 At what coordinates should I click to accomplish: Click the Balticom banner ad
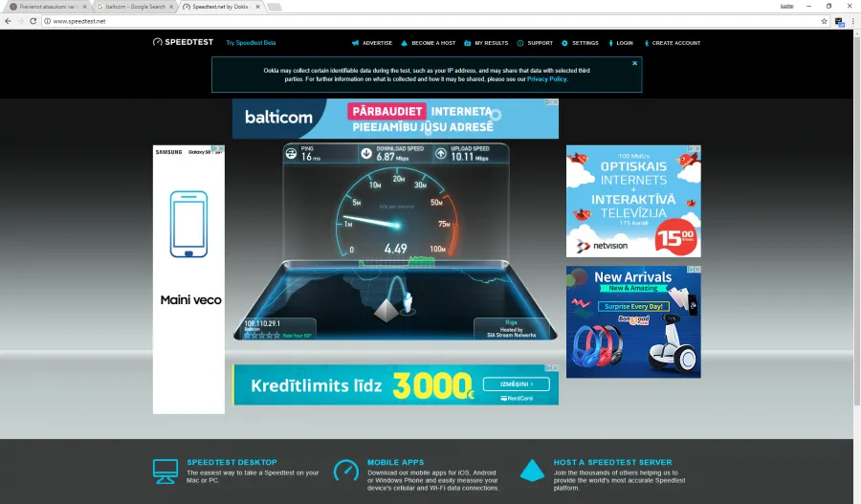395,119
